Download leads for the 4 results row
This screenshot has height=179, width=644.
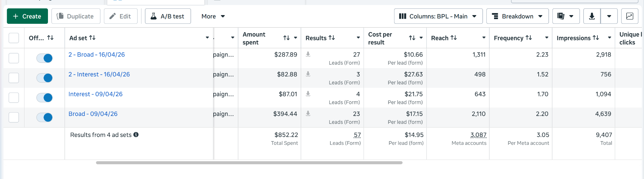point(308,94)
